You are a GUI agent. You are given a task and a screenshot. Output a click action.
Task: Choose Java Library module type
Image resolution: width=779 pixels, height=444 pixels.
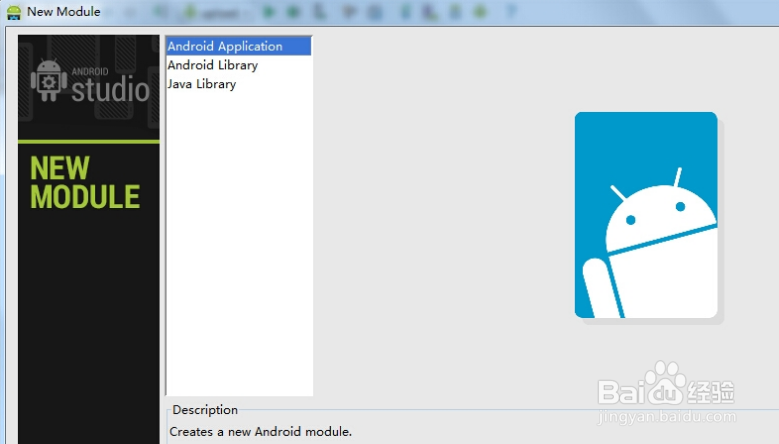[238, 84]
